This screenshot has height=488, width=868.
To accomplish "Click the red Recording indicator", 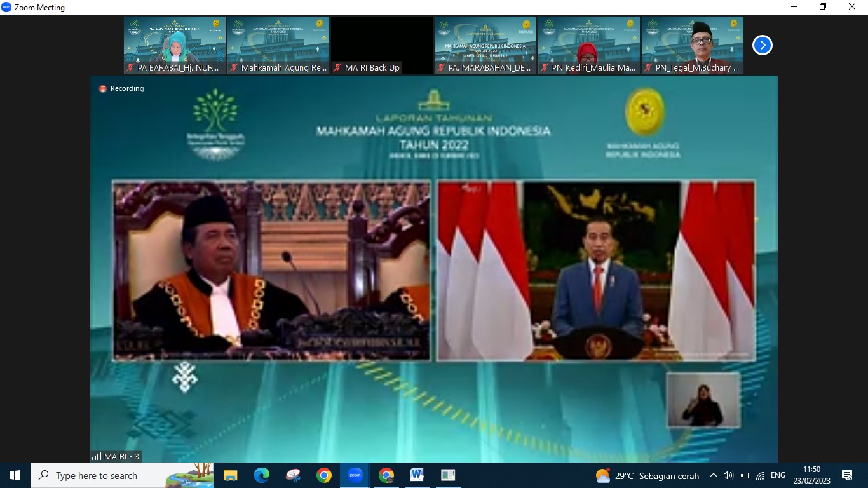I will (x=103, y=89).
